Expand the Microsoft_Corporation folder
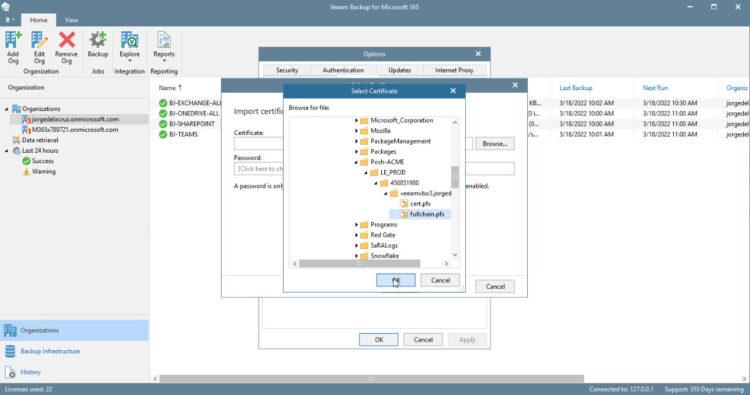This screenshot has width=750, height=395. tap(356, 121)
